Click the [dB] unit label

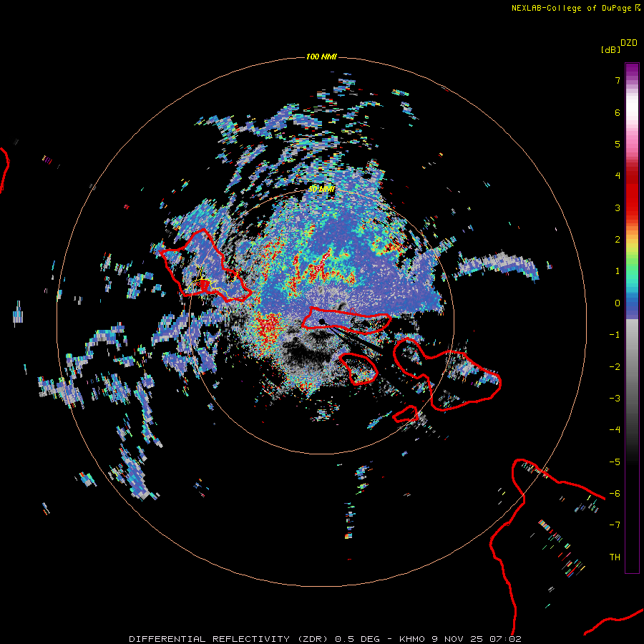click(610, 49)
